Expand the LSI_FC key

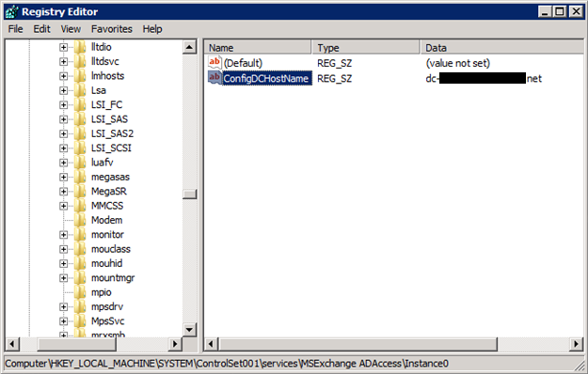(63, 105)
